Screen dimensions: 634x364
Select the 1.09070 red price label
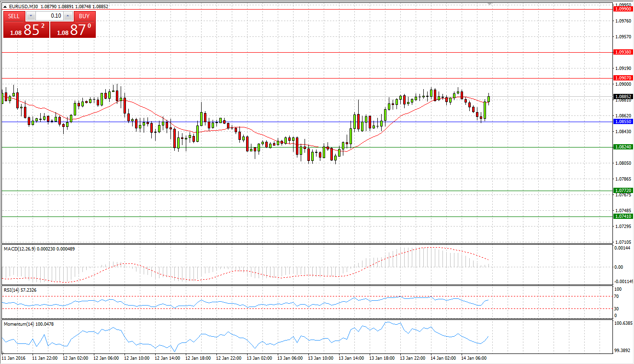pos(623,78)
